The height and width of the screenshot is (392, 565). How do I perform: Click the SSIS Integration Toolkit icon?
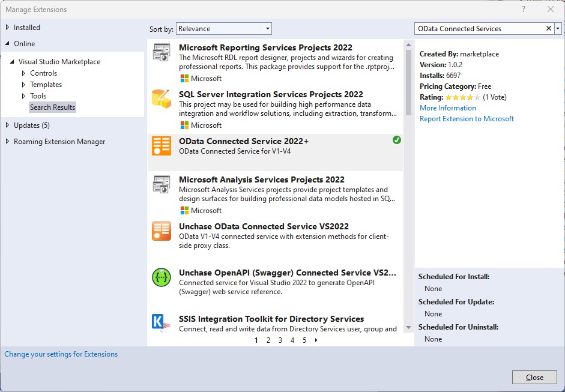161,322
